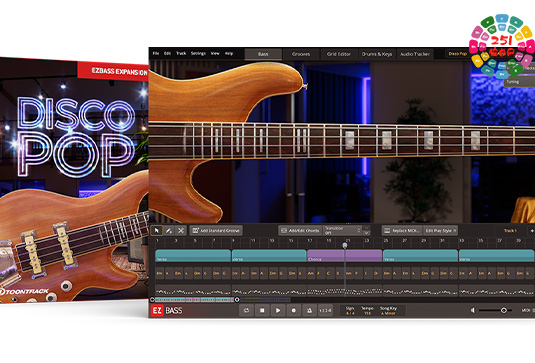Image resolution: width=535 pixels, height=363 pixels.
Task: Switch to the Grooves tab
Action: (301, 54)
